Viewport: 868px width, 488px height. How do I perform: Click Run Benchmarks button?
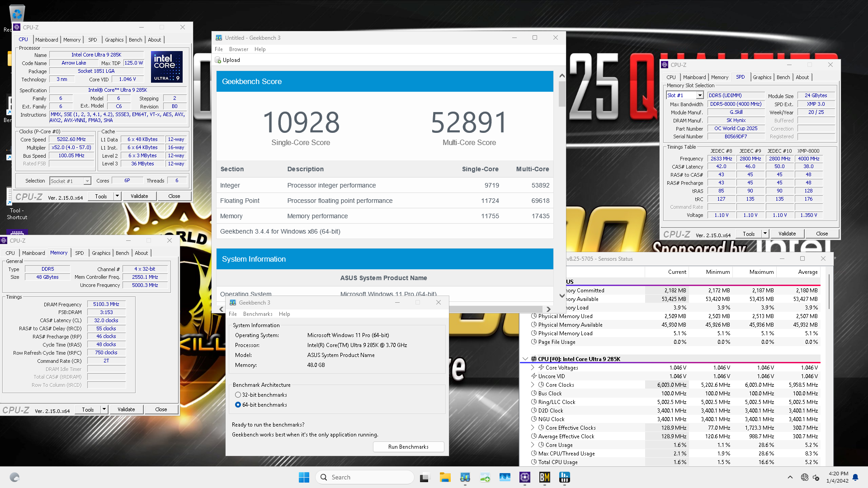[408, 447]
